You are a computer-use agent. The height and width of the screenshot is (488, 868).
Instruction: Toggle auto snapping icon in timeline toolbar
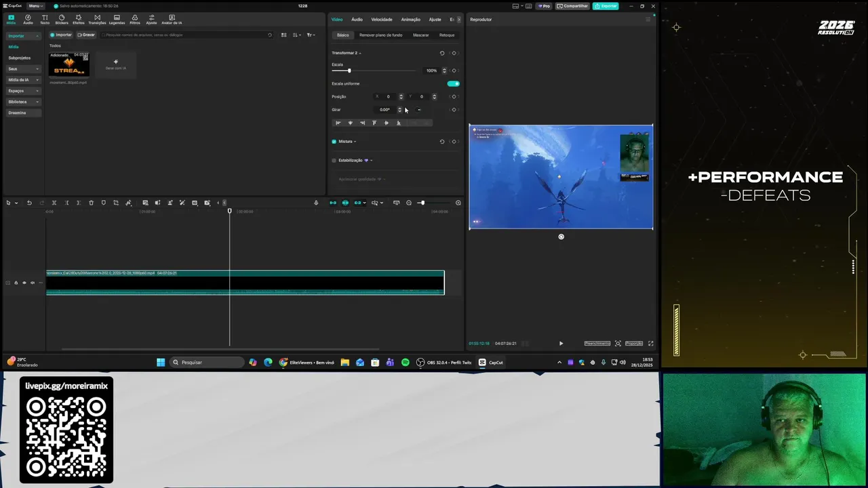tap(345, 203)
